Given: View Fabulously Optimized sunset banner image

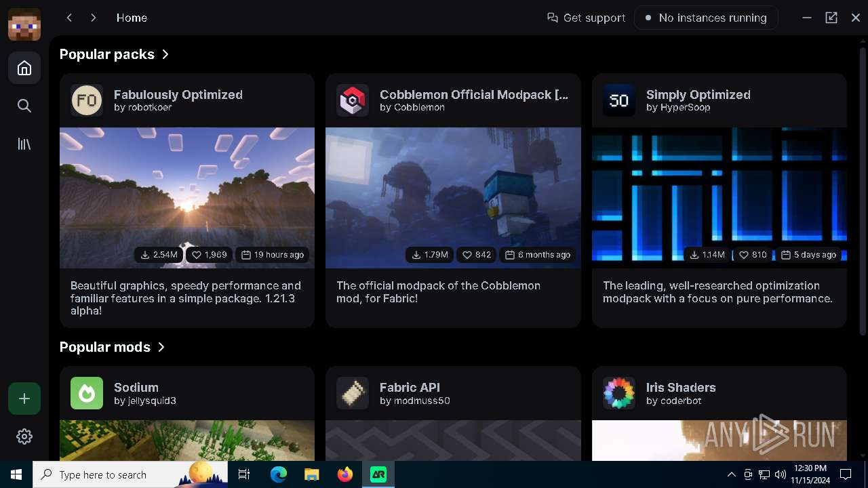Looking at the screenshot, I should pos(187,198).
